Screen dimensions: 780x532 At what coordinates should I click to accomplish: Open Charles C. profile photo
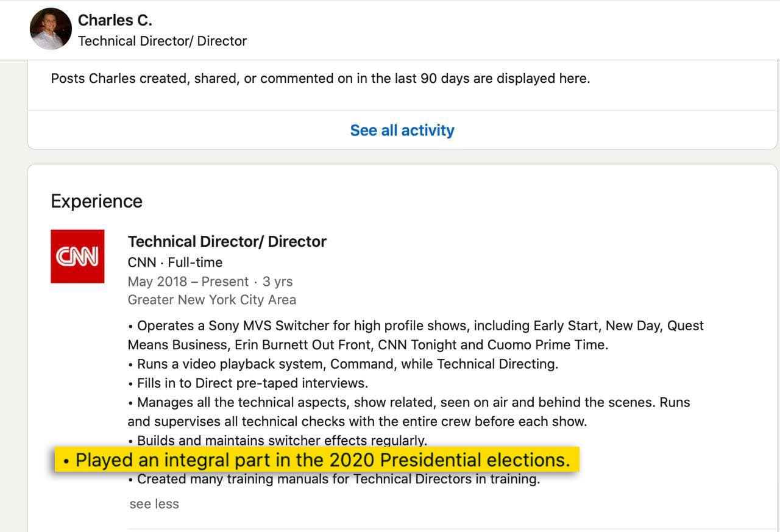pos(51,29)
